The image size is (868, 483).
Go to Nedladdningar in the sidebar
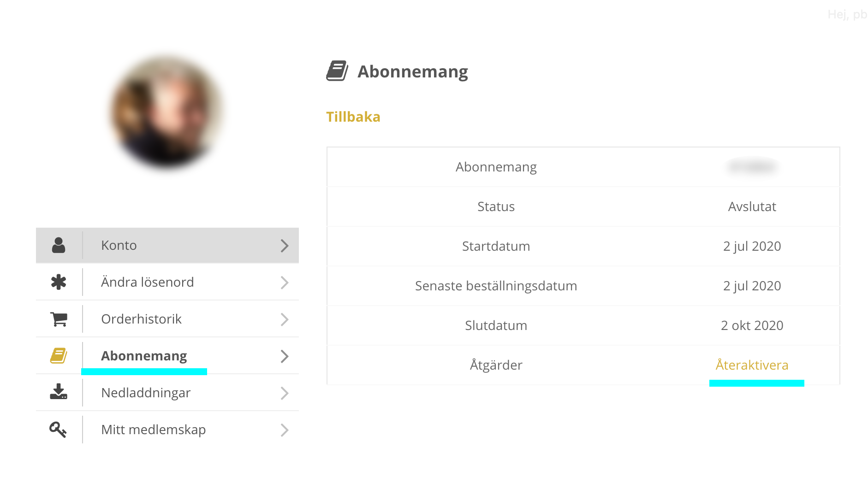146,393
